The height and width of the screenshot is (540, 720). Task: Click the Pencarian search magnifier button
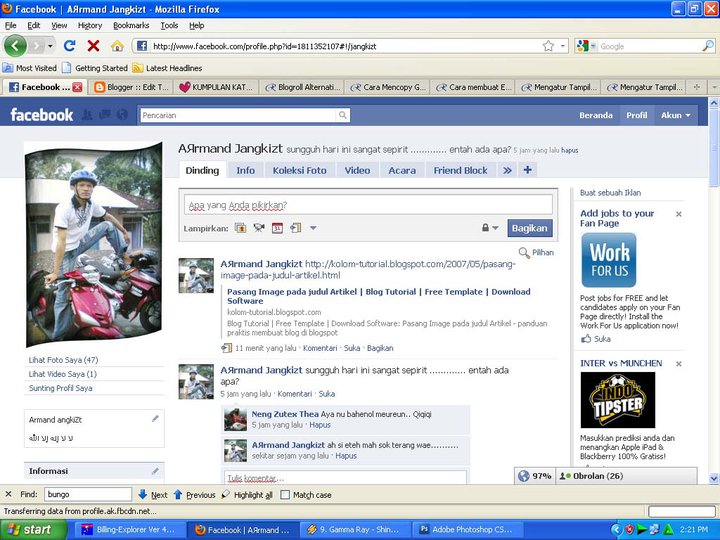pos(343,115)
